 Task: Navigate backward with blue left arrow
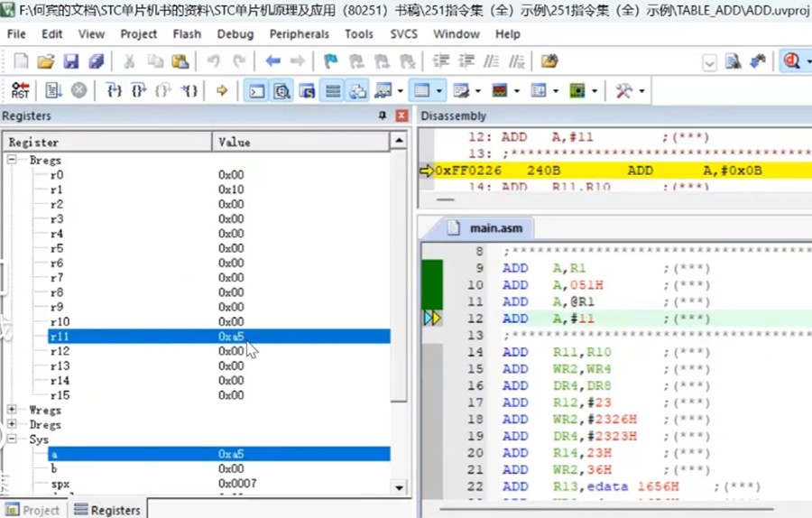(272, 61)
